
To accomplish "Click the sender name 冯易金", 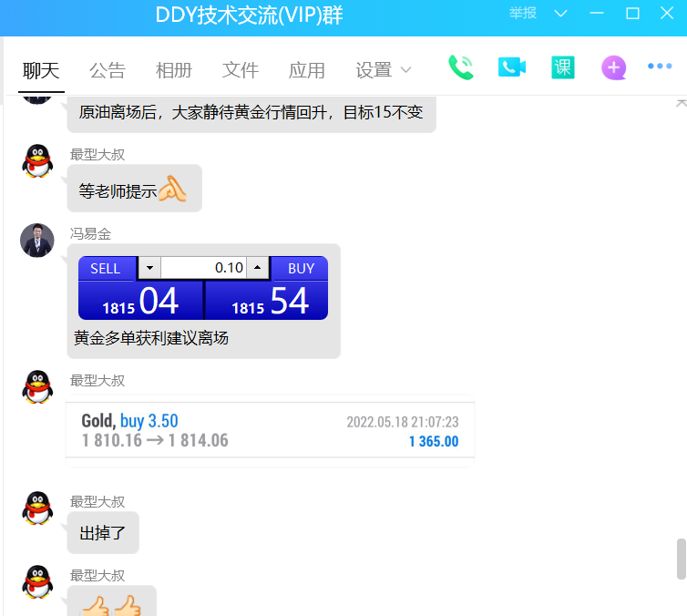I will 91,234.
